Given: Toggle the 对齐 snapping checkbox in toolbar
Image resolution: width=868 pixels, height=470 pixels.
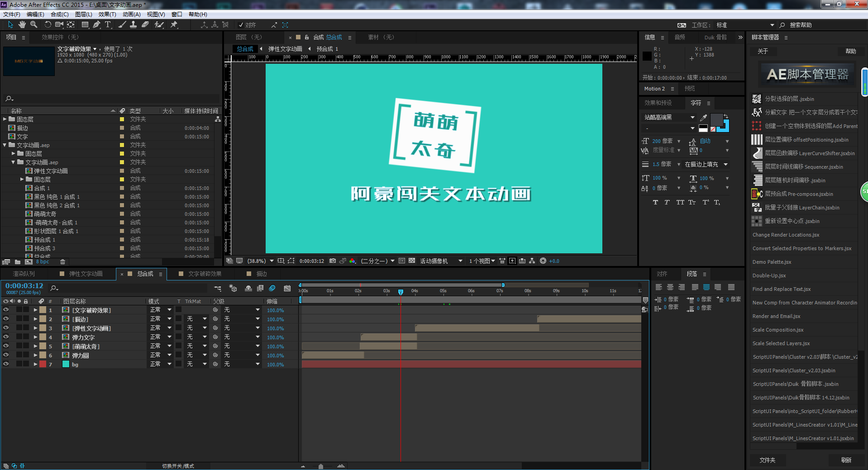Looking at the screenshot, I should [241, 25].
